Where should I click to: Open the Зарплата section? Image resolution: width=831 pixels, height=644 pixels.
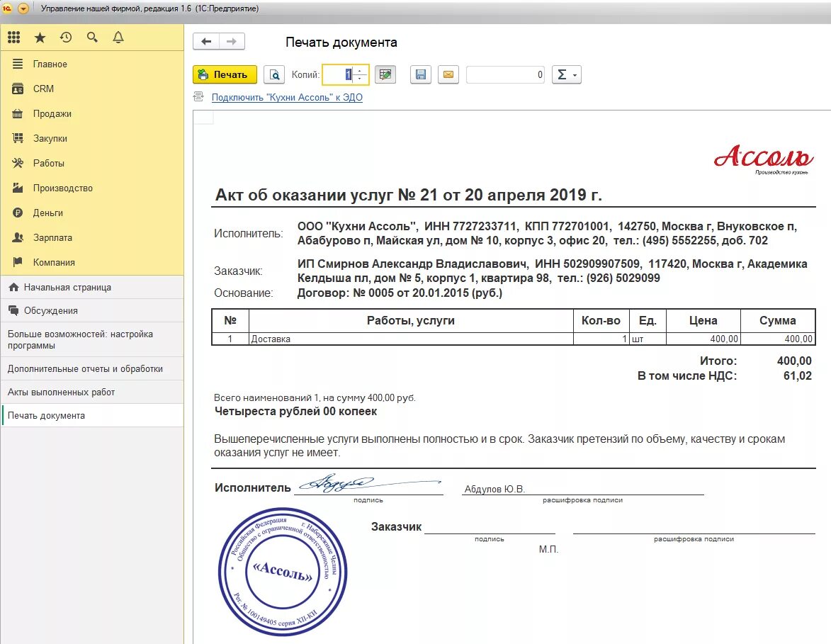pyautogui.click(x=92, y=237)
